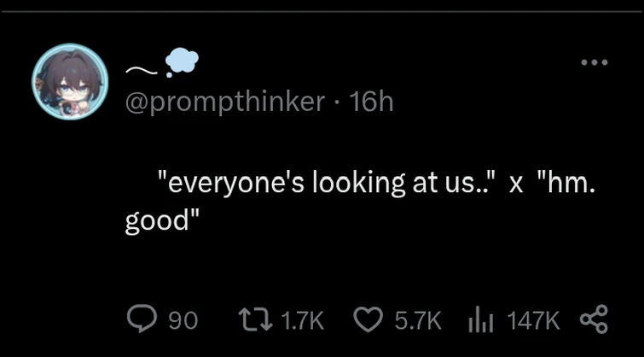Like the tweet with the heart icon
Viewport: 644px width, 357px height.
368,319
